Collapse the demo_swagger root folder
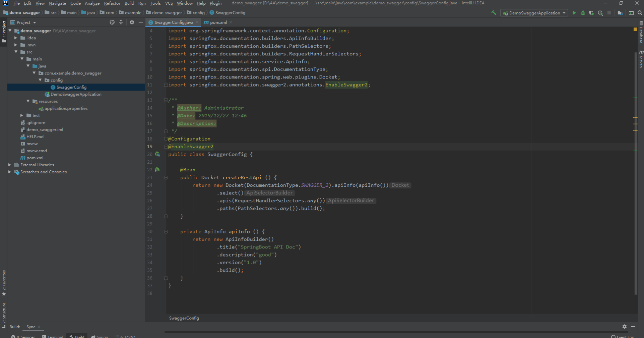 coord(10,31)
